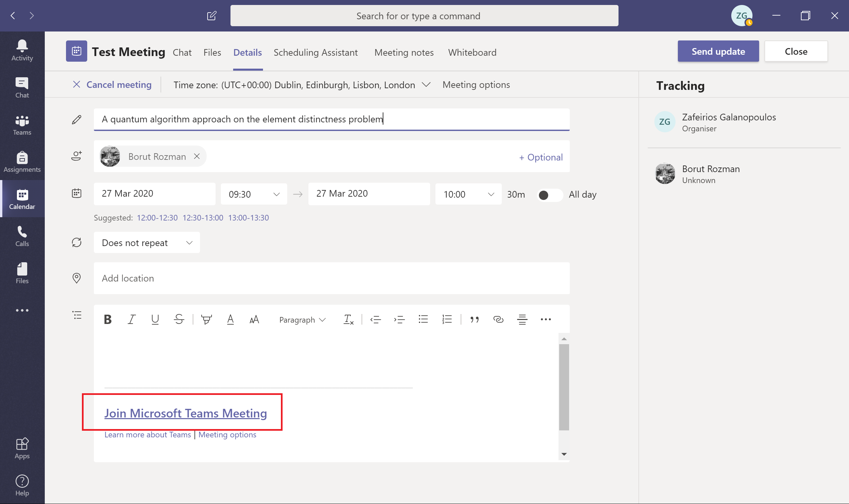Insert a numbered list
Screen dimensions: 849x504
[x=447, y=319]
